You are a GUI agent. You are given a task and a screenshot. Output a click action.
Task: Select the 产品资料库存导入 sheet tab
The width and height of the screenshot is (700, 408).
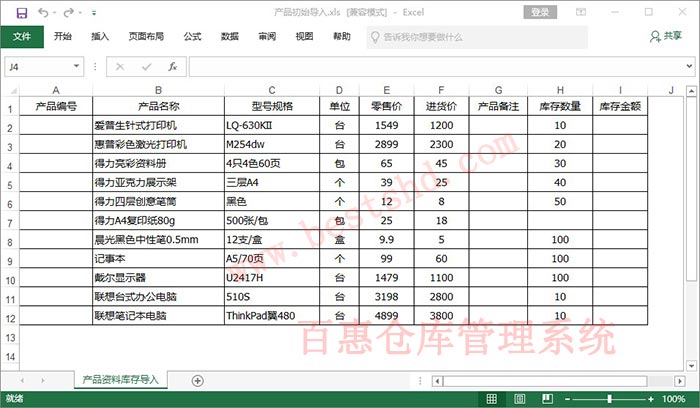[x=121, y=380]
